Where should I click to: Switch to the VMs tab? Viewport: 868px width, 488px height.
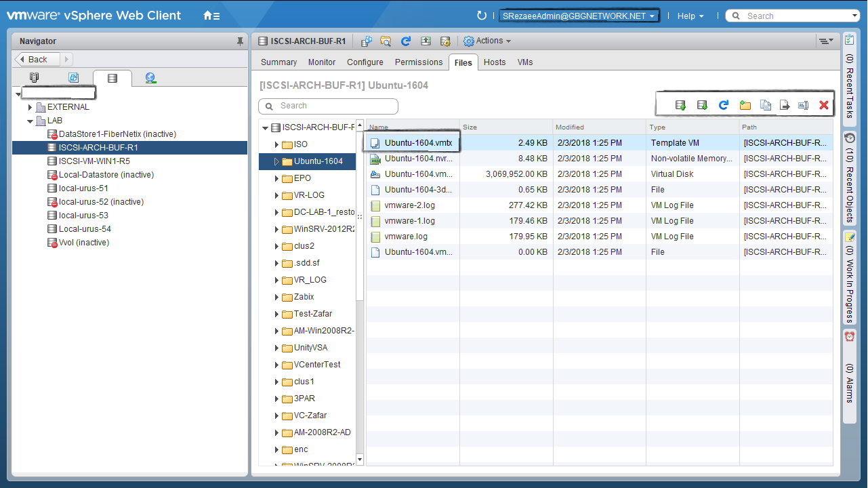(x=525, y=62)
